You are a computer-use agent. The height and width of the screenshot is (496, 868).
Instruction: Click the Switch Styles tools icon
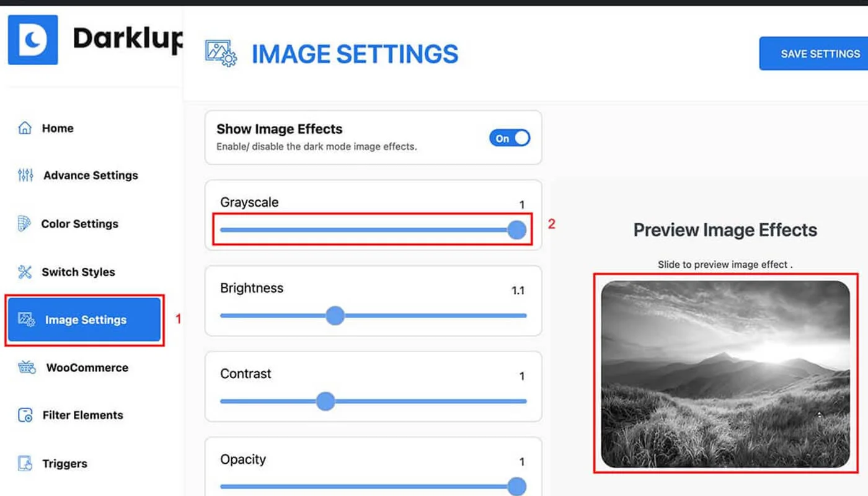tap(25, 272)
